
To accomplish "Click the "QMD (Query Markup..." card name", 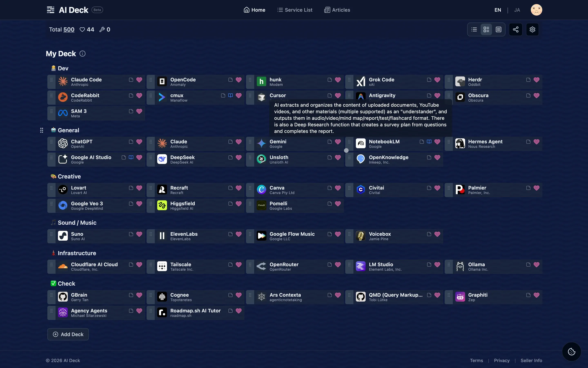I will click(395, 295).
